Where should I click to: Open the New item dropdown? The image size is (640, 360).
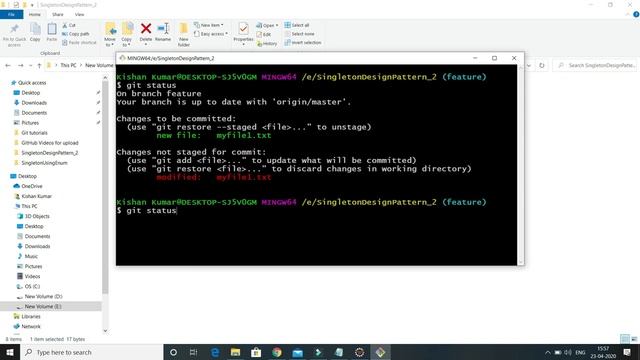[x=209, y=25]
